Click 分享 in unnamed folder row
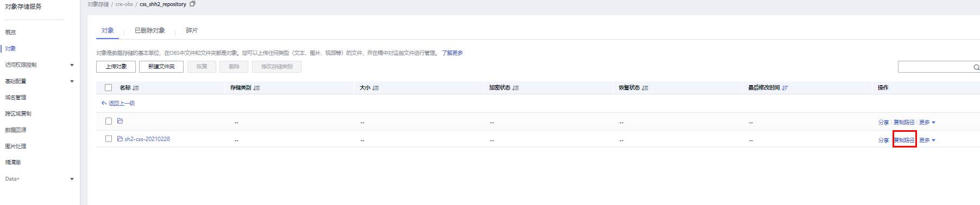980x205 pixels. (x=883, y=123)
